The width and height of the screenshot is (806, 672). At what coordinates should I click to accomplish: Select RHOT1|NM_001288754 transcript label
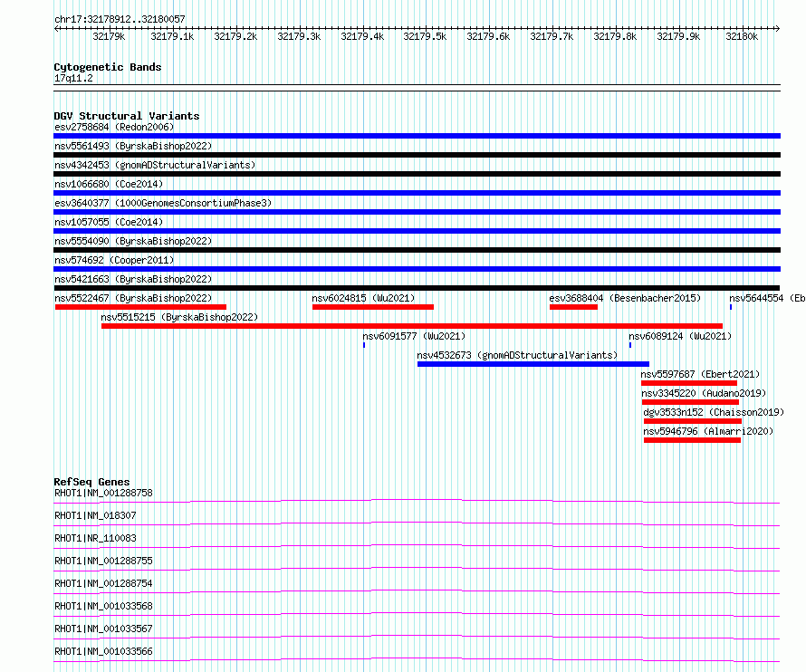[103, 583]
